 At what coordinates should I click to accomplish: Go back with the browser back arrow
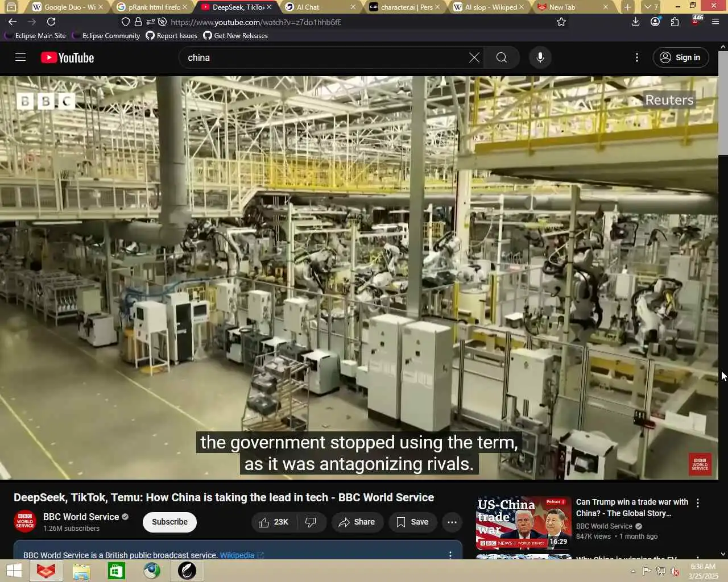(x=13, y=22)
